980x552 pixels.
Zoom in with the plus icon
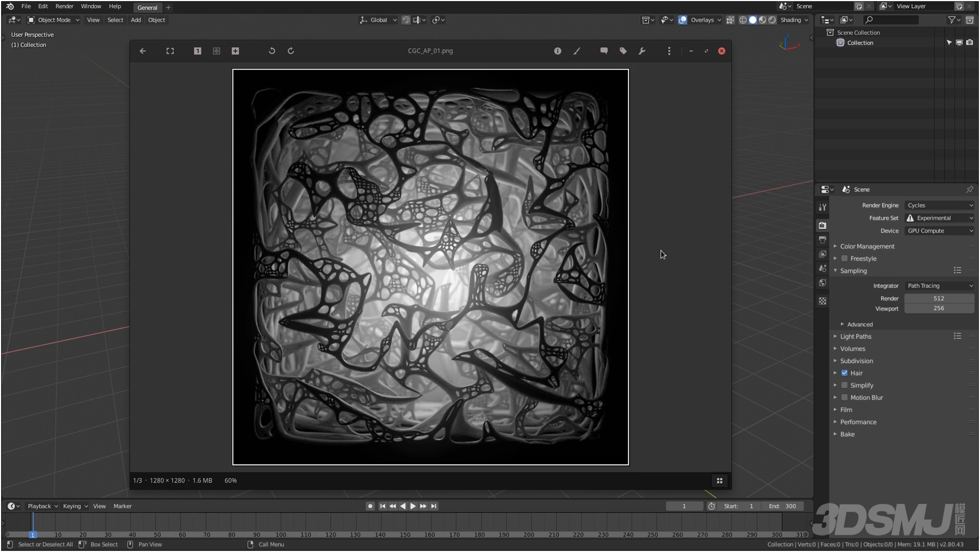(235, 51)
